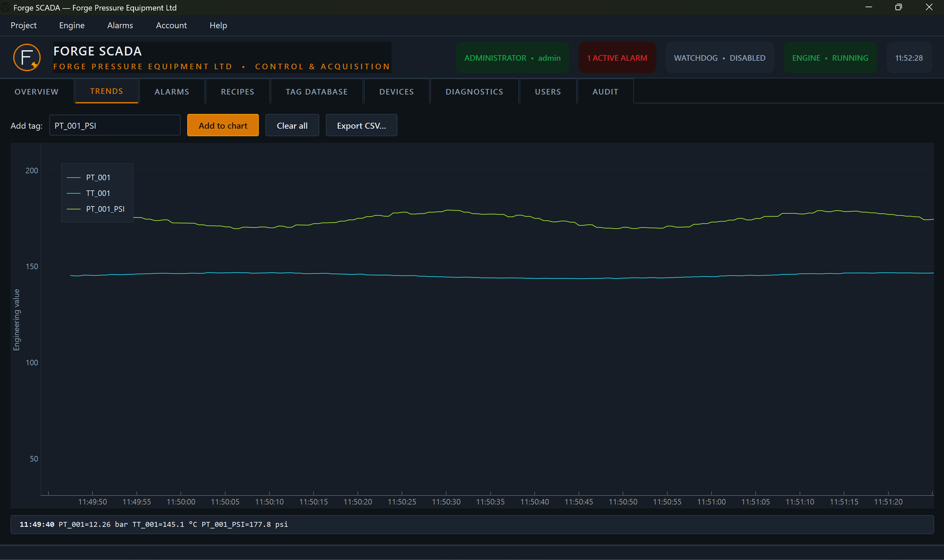944x560 pixels.
Task: Click the Add tag input field
Action: coord(115,125)
